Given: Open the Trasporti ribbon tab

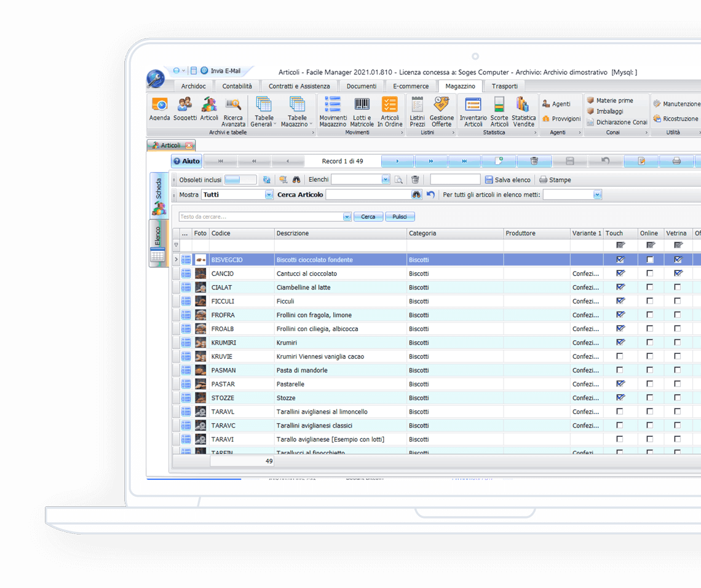Looking at the screenshot, I should click(x=504, y=86).
